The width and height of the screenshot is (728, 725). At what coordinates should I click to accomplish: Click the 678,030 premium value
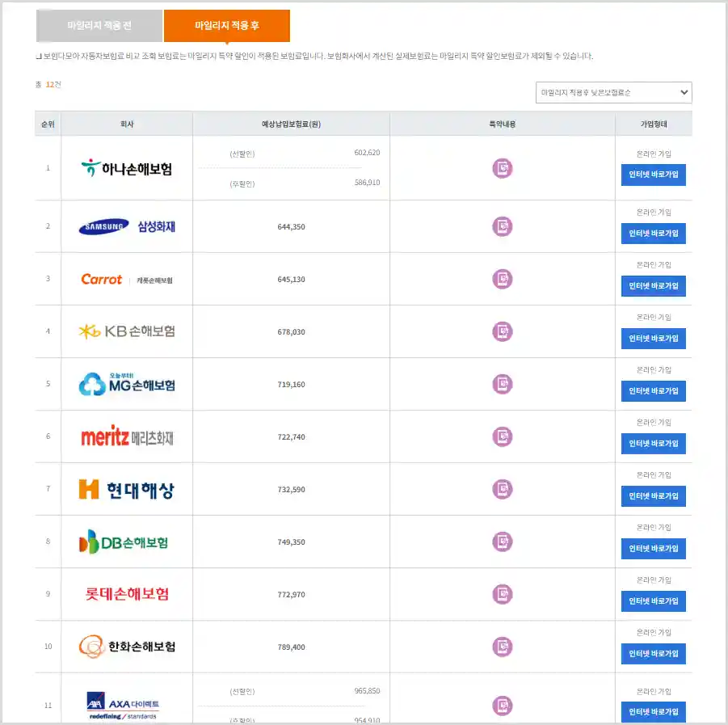coord(291,331)
